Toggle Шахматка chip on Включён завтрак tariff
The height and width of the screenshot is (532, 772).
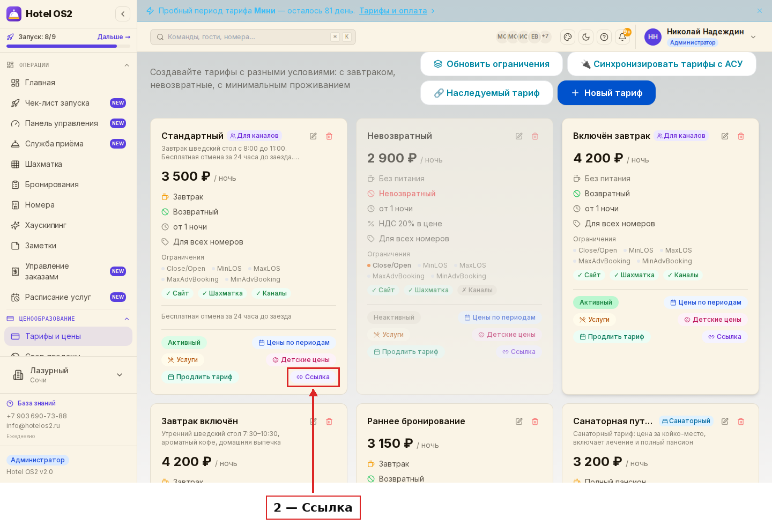click(x=634, y=275)
